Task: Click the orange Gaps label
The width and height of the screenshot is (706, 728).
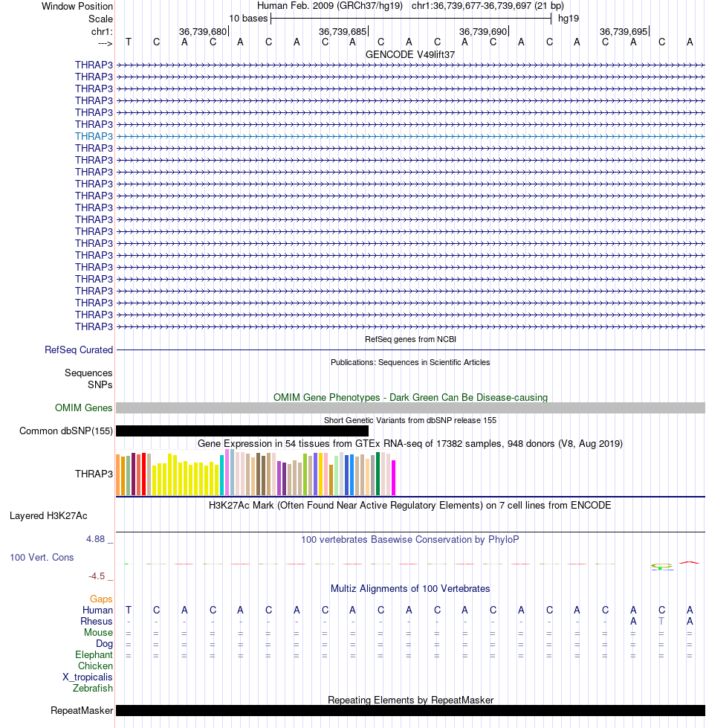Action: pyautogui.click(x=101, y=599)
